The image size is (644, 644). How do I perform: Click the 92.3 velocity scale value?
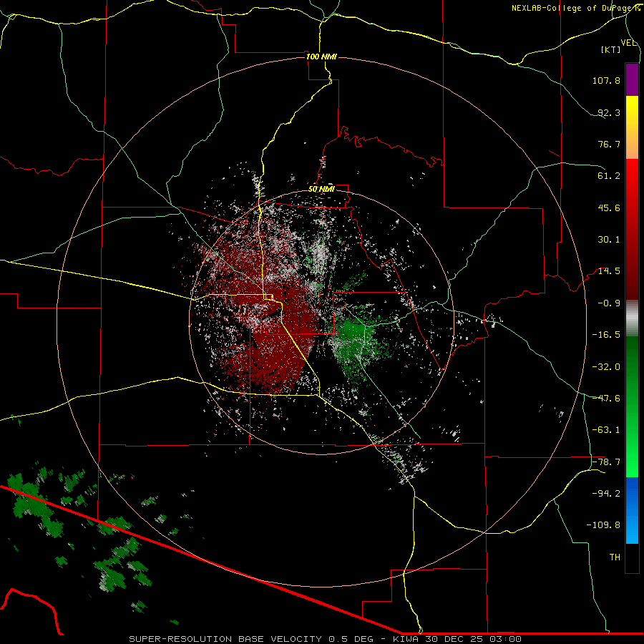(609, 112)
